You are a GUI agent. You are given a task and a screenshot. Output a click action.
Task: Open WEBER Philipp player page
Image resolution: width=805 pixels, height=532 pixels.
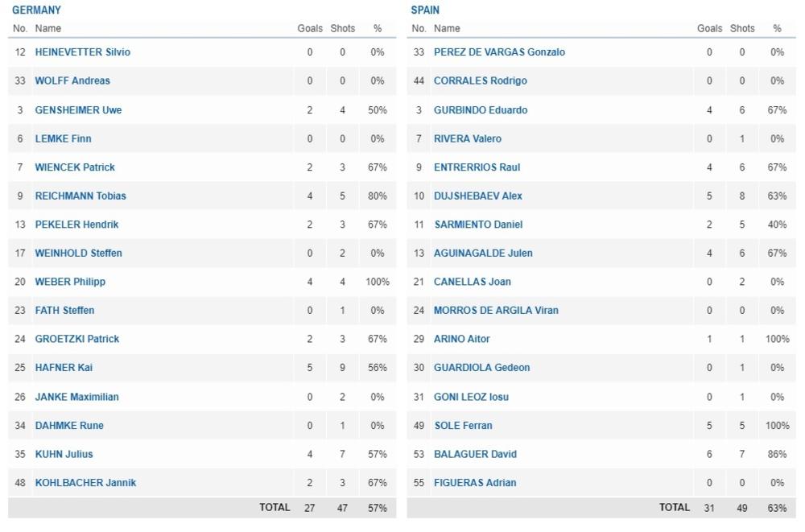[x=70, y=282]
